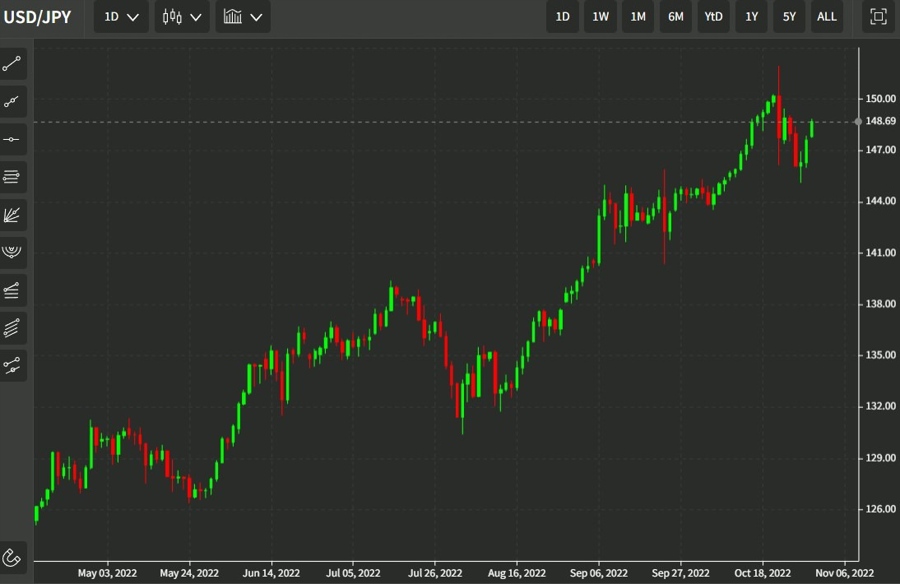Click the 138.00 price axis label

click(880, 304)
